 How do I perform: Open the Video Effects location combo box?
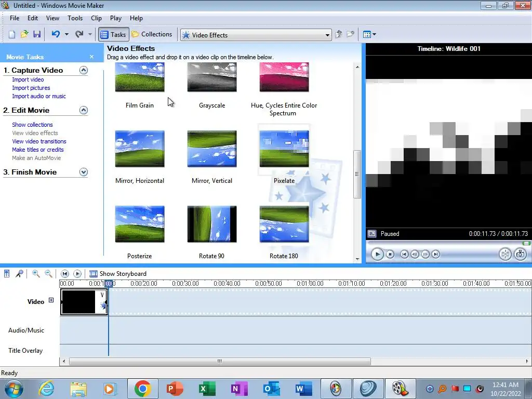256,35
